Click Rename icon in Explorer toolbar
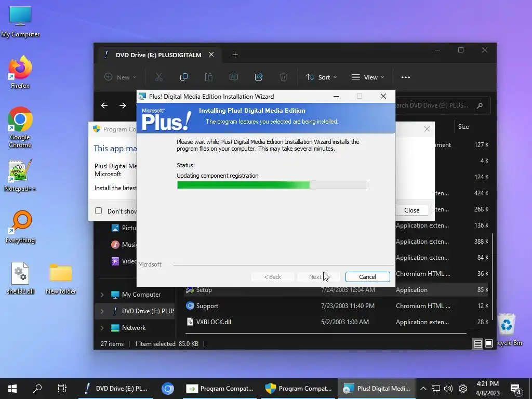 click(234, 77)
